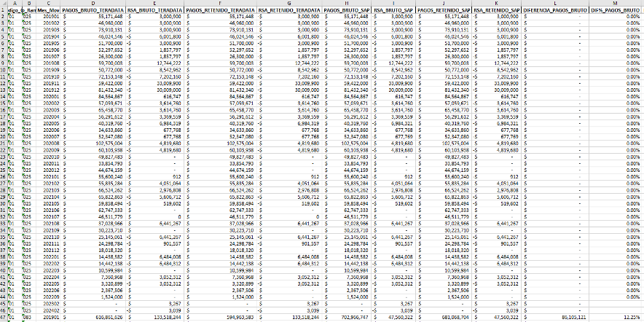Viewport: 644px width, 322px height.
Task: Select column L header
Action: [x=555, y=3]
